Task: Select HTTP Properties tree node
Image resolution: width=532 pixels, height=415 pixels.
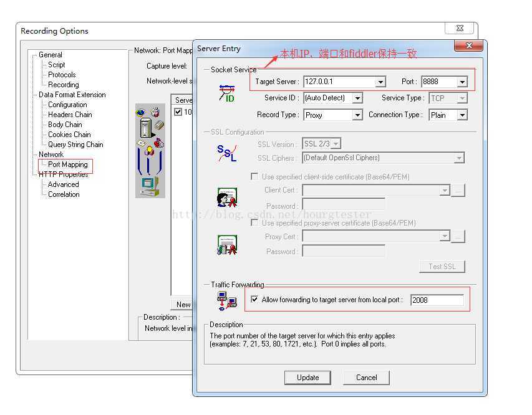Action: (63, 174)
